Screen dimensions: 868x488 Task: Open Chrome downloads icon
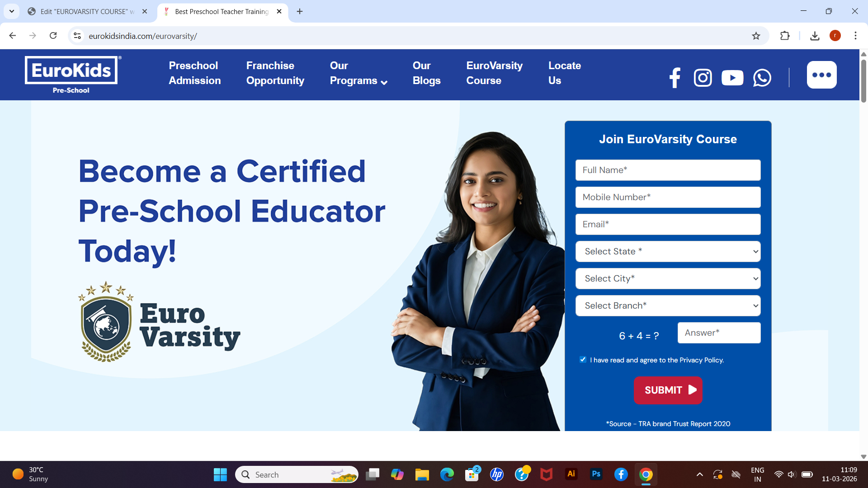tap(815, 36)
